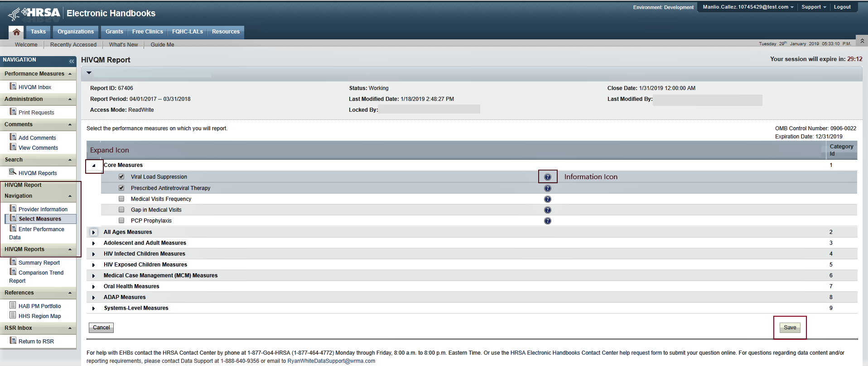Show info for Medical Visits Frequency

click(x=548, y=199)
